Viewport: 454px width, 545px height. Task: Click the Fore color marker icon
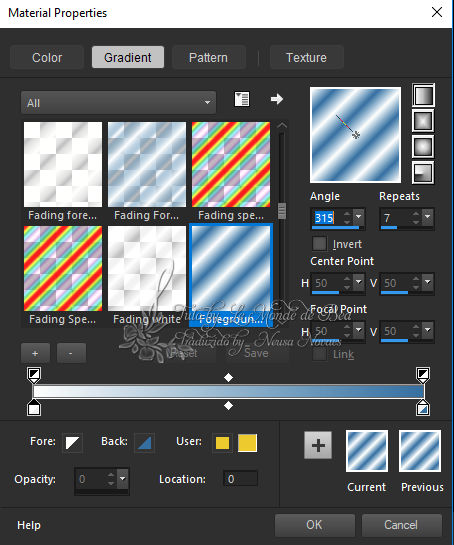(x=73, y=443)
